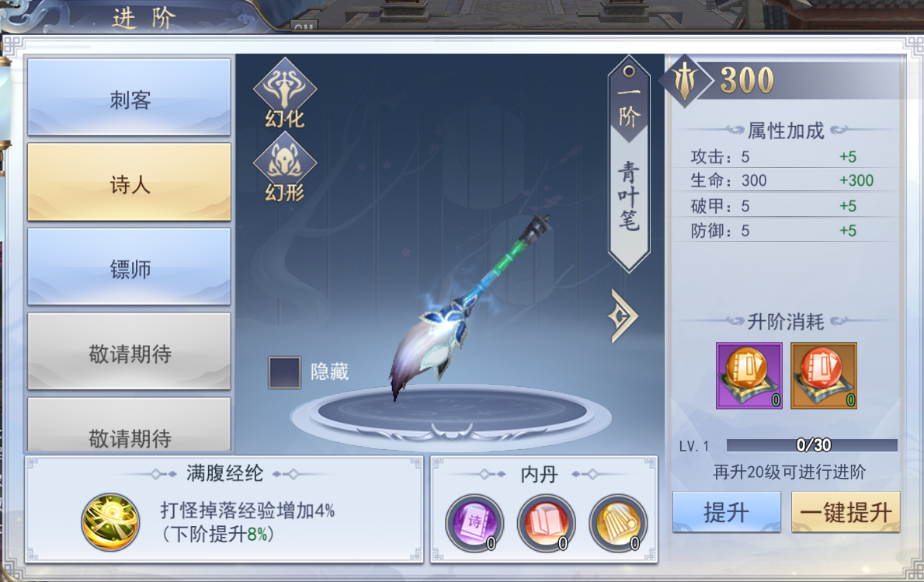The width and height of the screenshot is (924, 582).
Task: Click the 0/30 level progress bar
Action: tap(812, 445)
